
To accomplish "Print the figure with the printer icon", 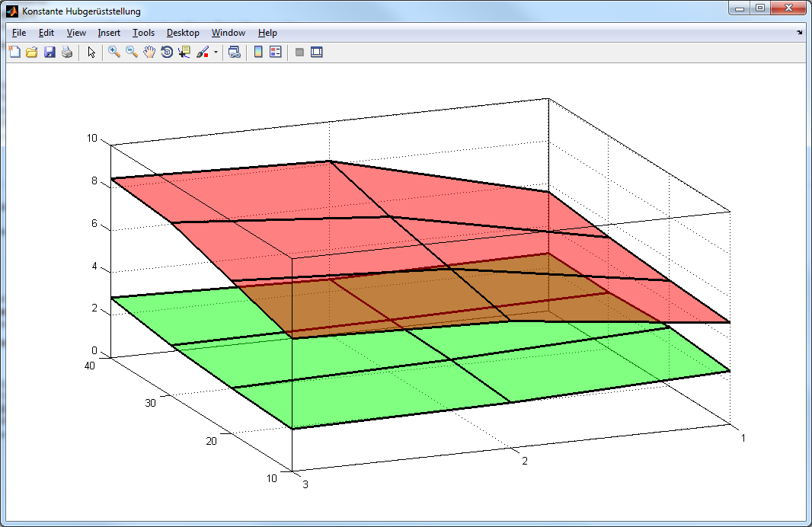I will click(67, 53).
